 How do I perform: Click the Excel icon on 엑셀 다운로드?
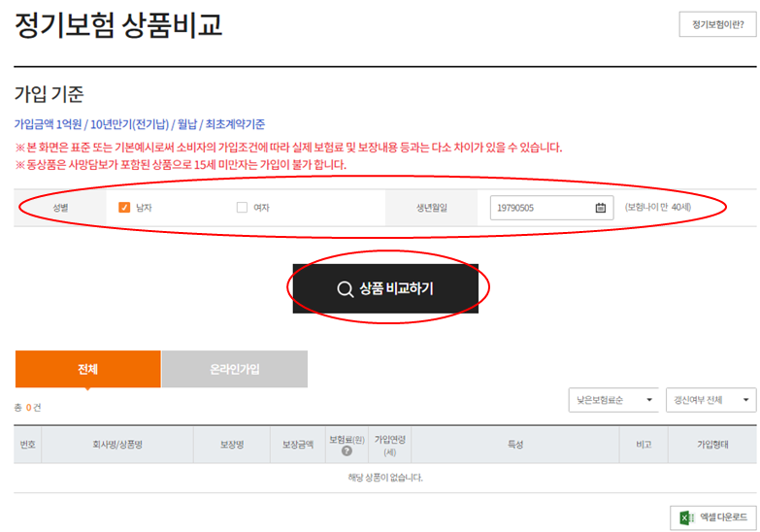pyautogui.click(x=686, y=517)
